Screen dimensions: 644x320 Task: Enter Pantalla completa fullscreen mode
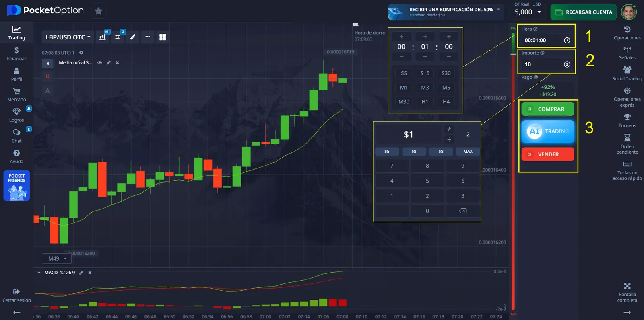pyautogui.click(x=627, y=291)
